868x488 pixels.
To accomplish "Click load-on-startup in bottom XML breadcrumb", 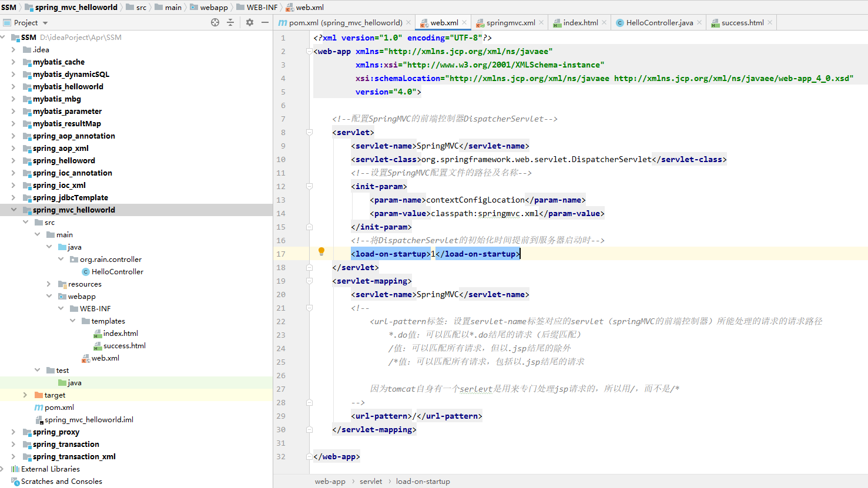I will pyautogui.click(x=423, y=482).
